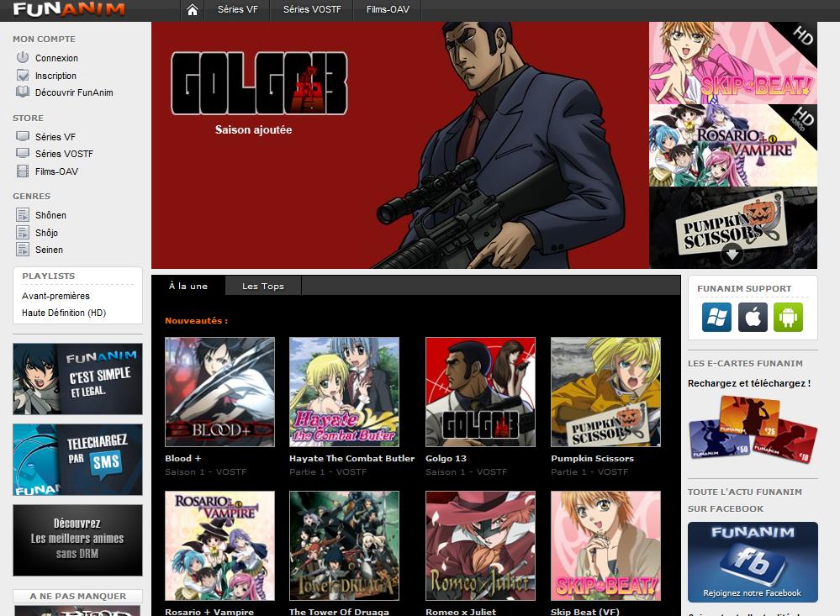Go to the home page icon

[193, 9]
